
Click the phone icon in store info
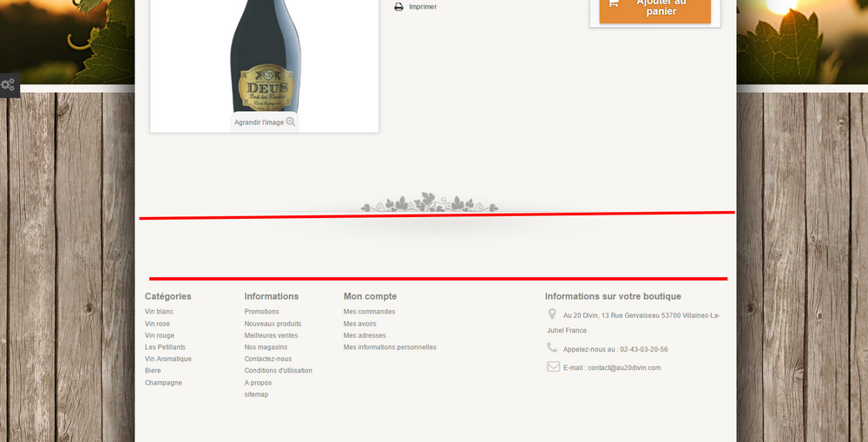pyautogui.click(x=552, y=347)
